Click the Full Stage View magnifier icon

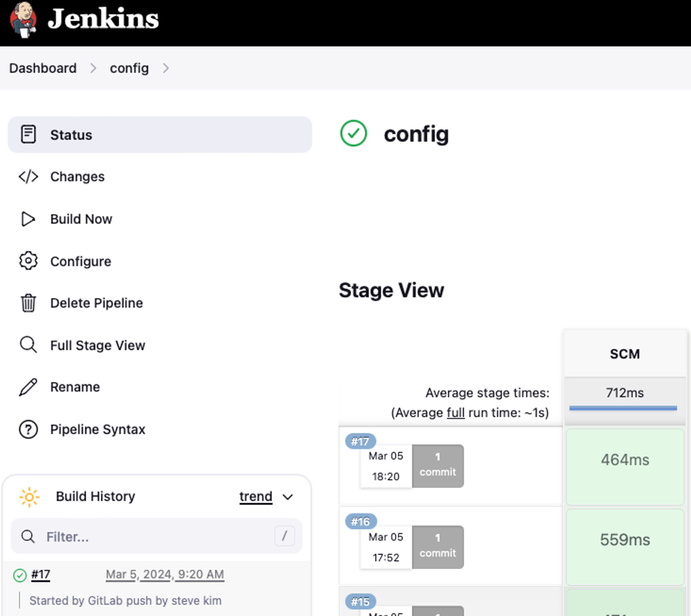pyautogui.click(x=28, y=345)
